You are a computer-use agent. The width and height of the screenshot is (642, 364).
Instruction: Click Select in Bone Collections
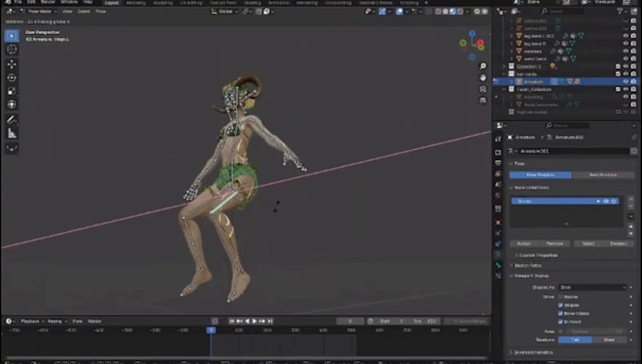coord(588,243)
